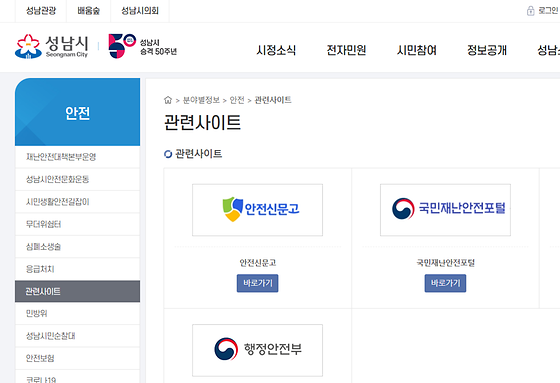Select 응급처치 in sidebar
Image resolution: width=560 pixels, height=383 pixels.
click(x=78, y=269)
